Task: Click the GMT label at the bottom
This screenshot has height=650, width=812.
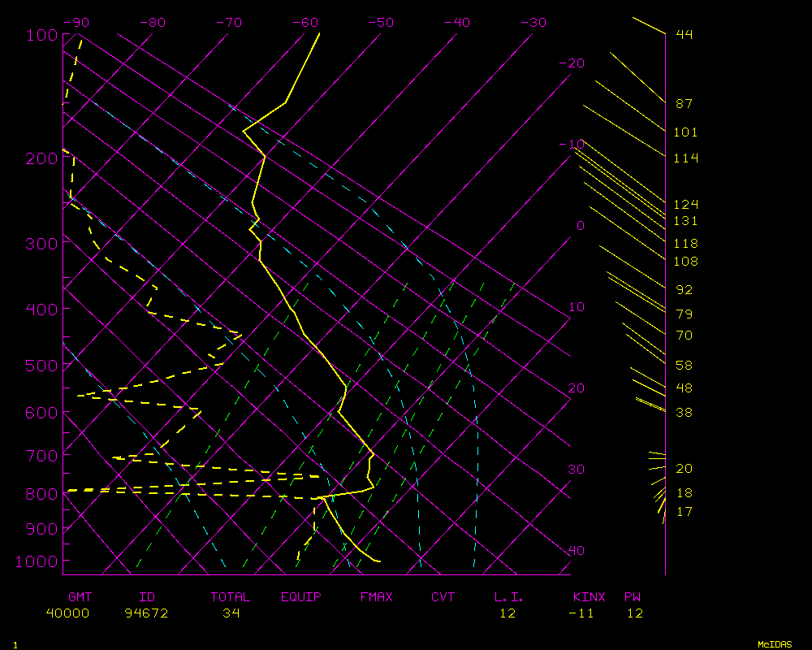Action: click(80, 597)
